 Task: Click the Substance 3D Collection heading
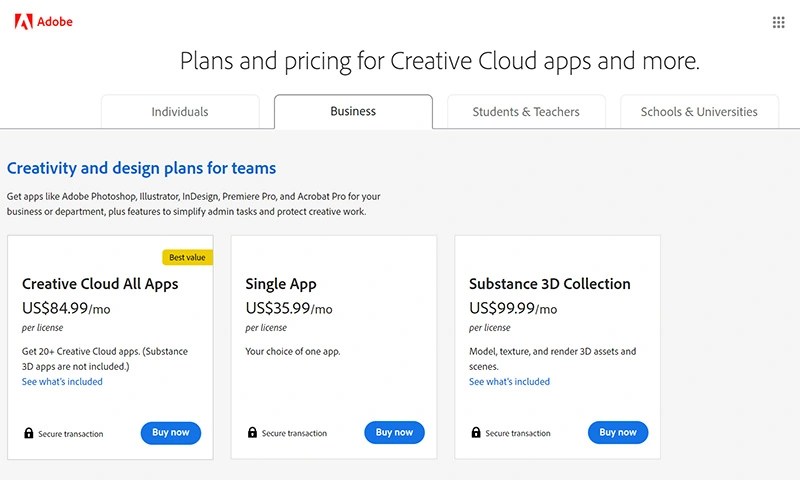tap(550, 284)
